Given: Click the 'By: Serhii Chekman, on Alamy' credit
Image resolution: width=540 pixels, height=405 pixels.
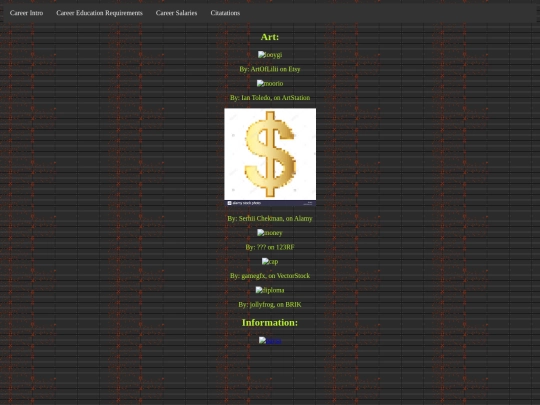Looking at the screenshot, I should pyautogui.click(x=270, y=219).
